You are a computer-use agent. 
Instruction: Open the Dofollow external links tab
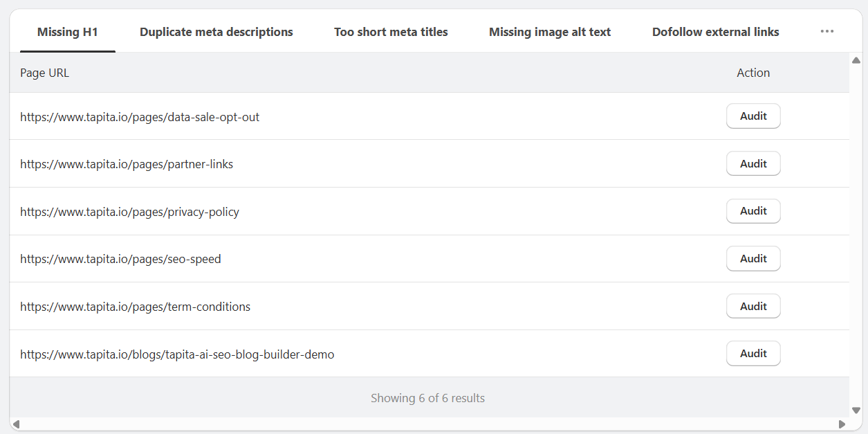click(x=715, y=31)
